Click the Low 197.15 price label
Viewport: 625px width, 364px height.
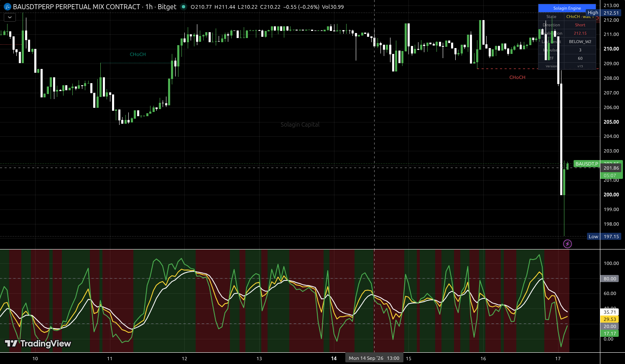click(604, 237)
